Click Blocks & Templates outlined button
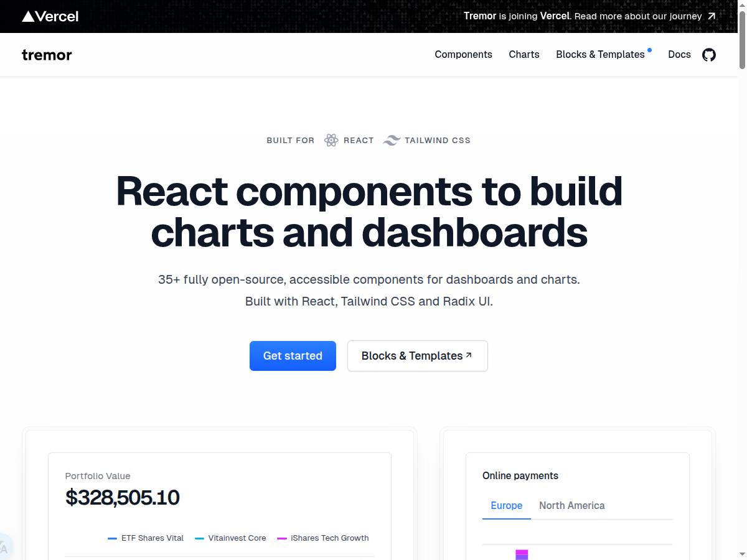The width and height of the screenshot is (747, 560). pyautogui.click(x=417, y=356)
